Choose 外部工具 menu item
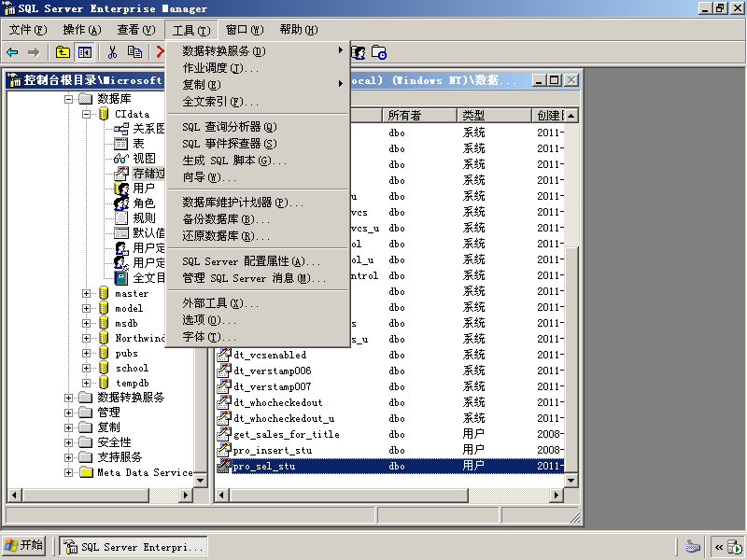The image size is (747, 560). click(258, 302)
